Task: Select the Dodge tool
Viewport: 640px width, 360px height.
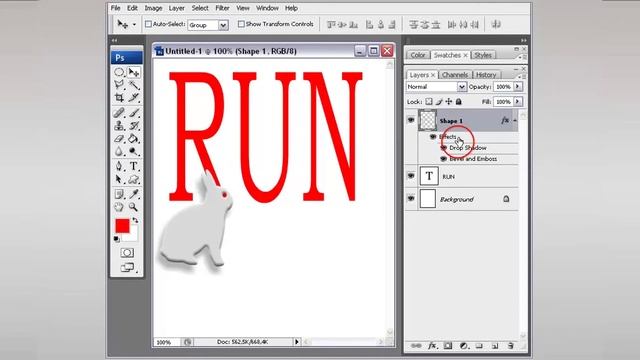Action: tap(133, 151)
